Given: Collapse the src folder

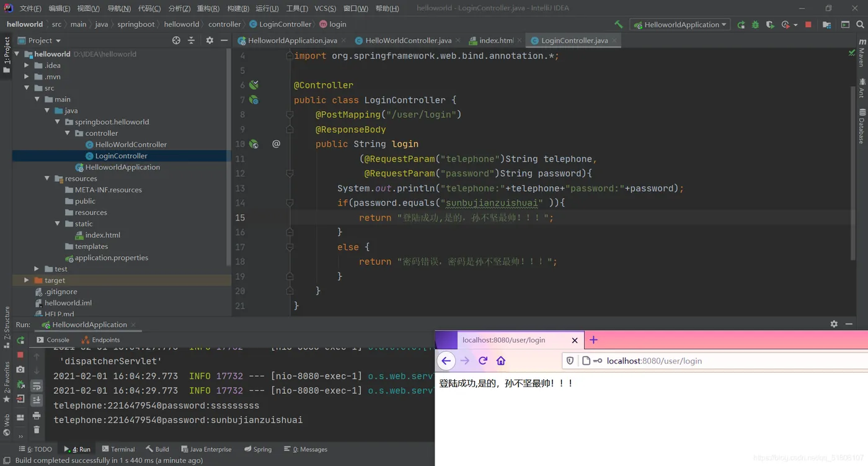Looking at the screenshot, I should tap(27, 88).
